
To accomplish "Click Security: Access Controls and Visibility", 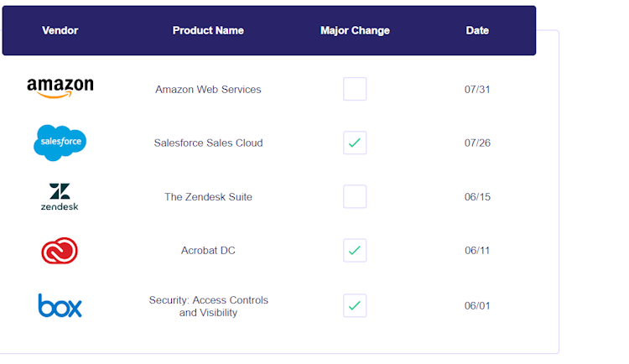I will pyautogui.click(x=208, y=306).
